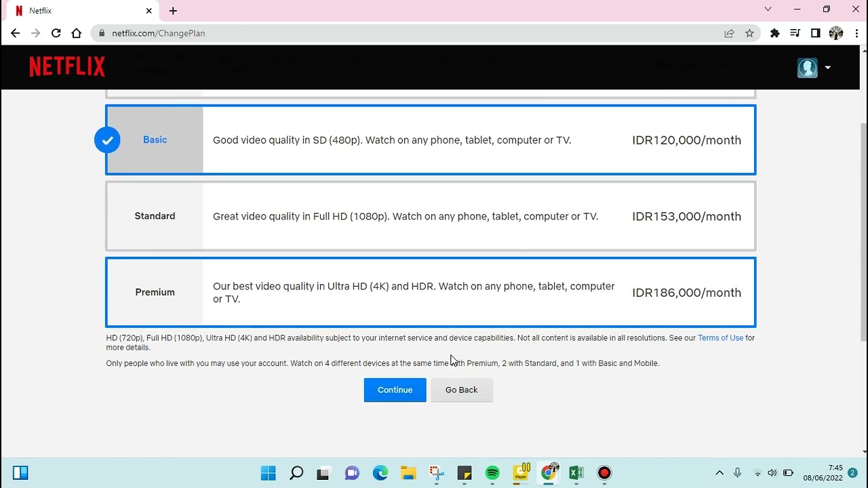The width and height of the screenshot is (868, 488).
Task: Open File Explorer from taskbar
Action: pyautogui.click(x=408, y=473)
